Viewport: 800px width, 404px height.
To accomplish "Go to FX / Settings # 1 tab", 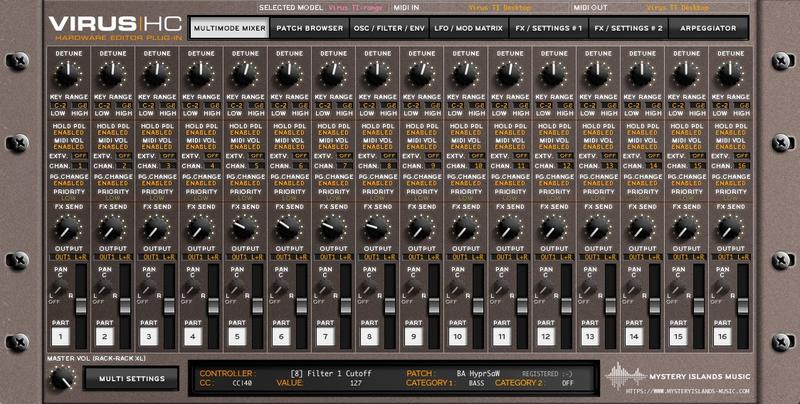I will [x=549, y=29].
